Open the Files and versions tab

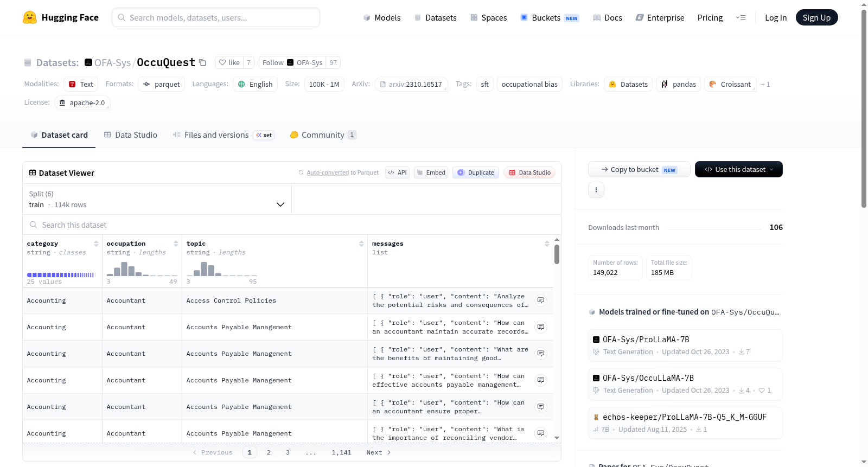click(x=224, y=135)
